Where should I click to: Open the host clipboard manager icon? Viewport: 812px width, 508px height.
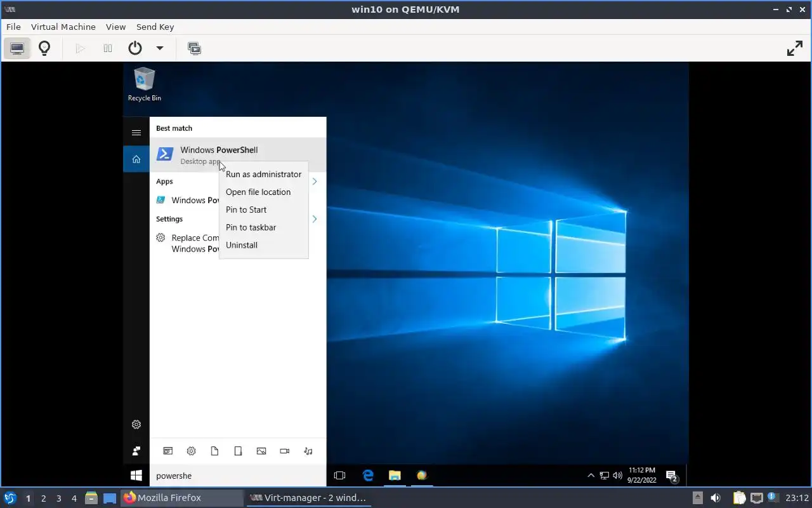coord(740,498)
